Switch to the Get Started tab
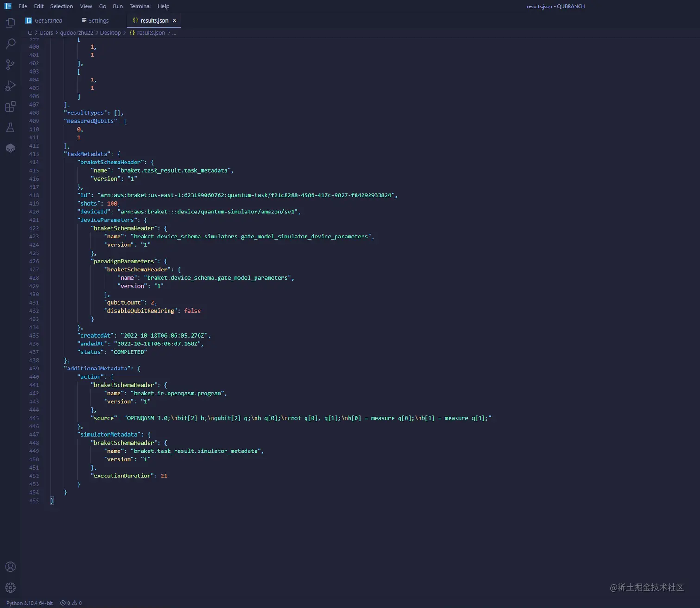 (44, 20)
